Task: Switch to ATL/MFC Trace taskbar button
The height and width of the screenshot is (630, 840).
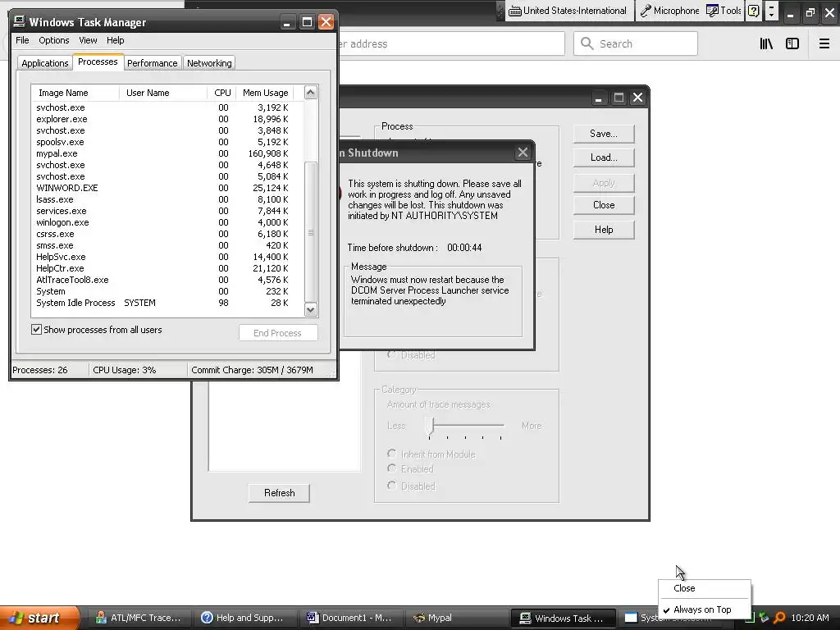Action: click(x=138, y=618)
